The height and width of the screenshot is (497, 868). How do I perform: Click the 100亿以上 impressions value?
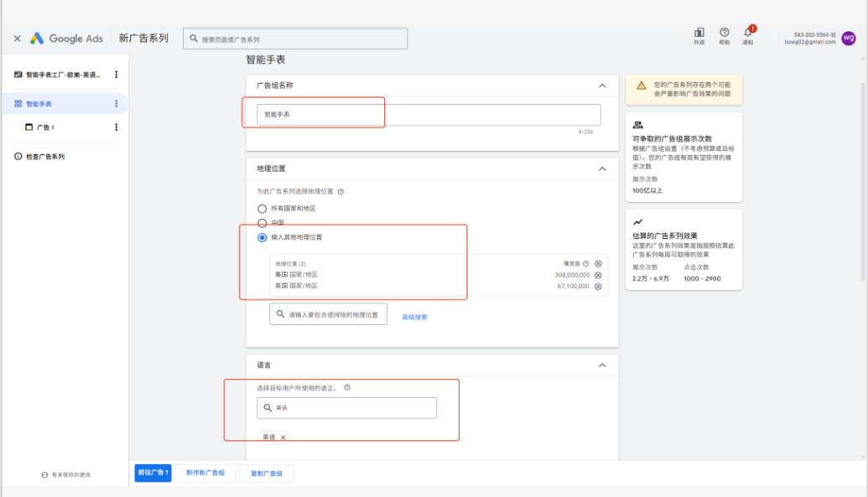647,190
